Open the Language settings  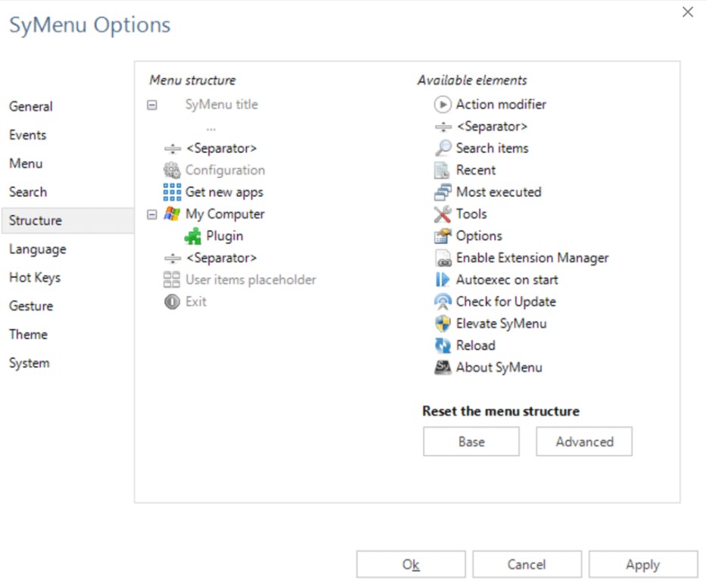click(x=37, y=249)
